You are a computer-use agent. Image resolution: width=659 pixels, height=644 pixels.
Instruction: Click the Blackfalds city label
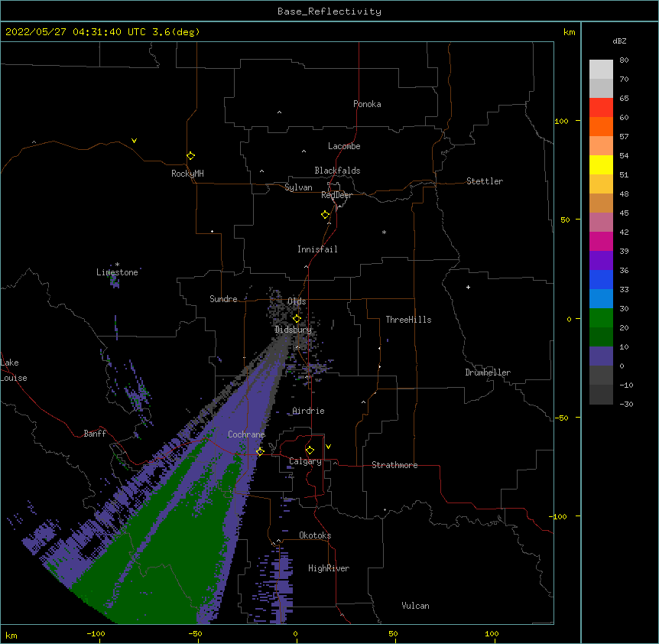[x=337, y=171]
